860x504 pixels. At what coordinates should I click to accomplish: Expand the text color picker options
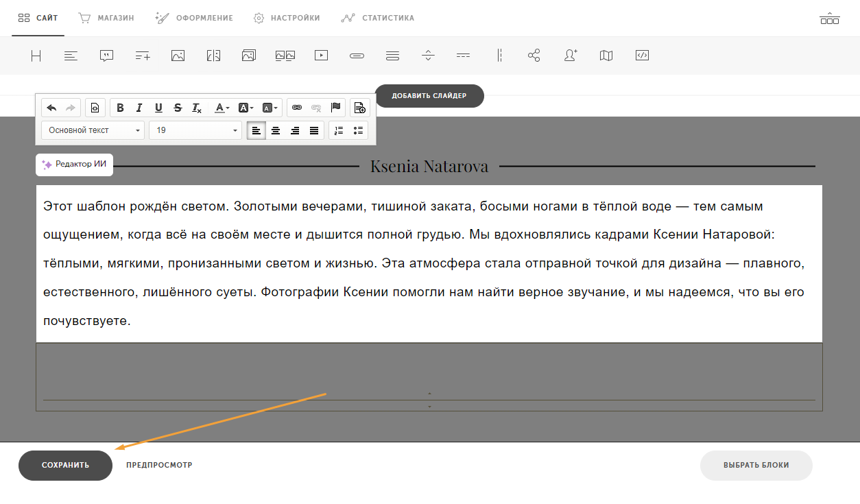click(x=226, y=108)
